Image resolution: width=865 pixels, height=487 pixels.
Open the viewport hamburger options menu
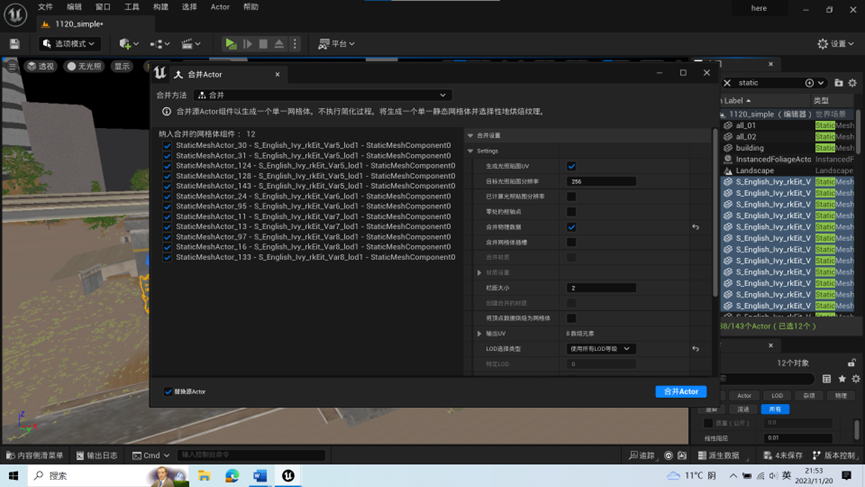[12, 66]
